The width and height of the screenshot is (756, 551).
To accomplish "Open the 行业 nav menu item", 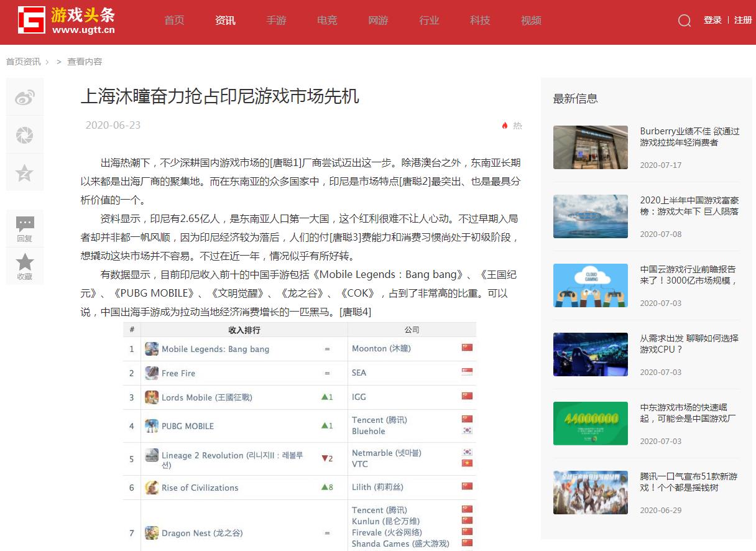I will pyautogui.click(x=429, y=21).
